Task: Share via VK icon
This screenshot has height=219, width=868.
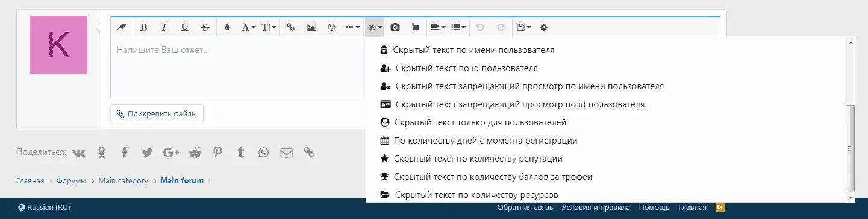Action: (79, 153)
